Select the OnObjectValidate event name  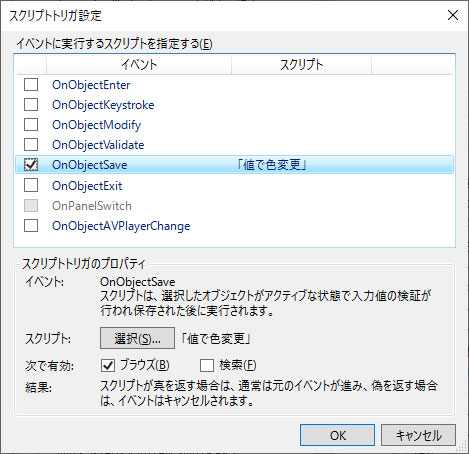(x=98, y=145)
